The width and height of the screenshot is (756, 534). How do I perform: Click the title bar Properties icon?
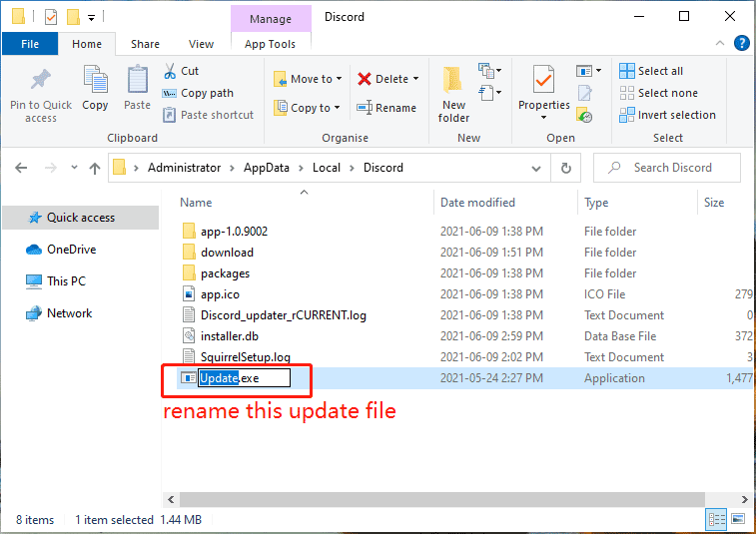coord(51,17)
